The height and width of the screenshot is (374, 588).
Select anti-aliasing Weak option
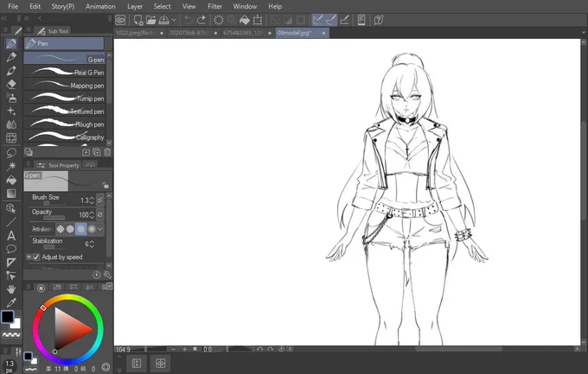coord(70,229)
